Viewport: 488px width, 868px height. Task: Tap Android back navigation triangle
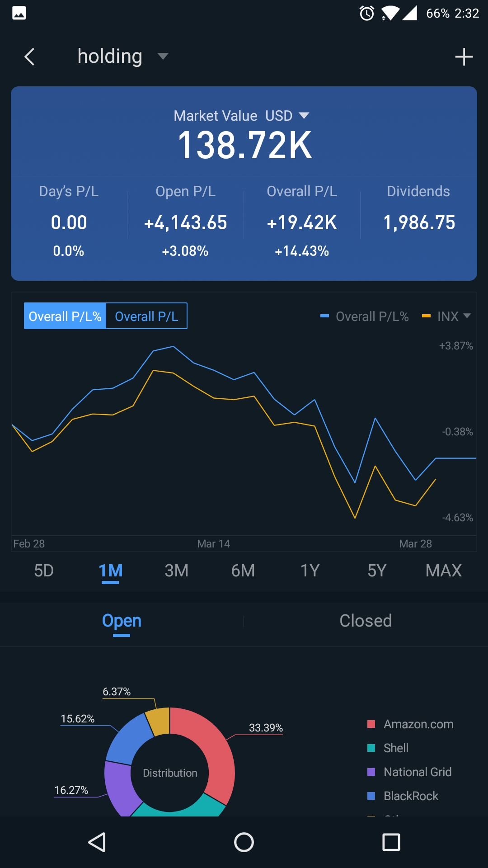(97, 842)
